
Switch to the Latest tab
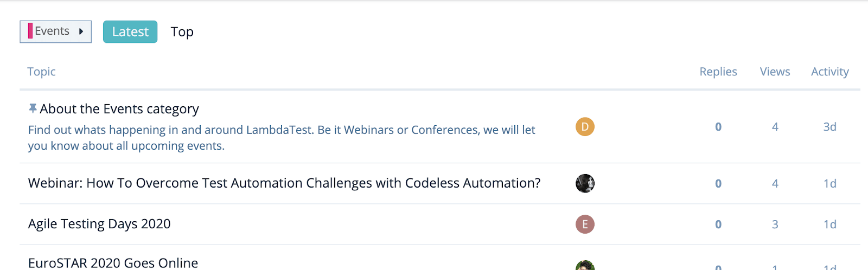click(x=130, y=32)
